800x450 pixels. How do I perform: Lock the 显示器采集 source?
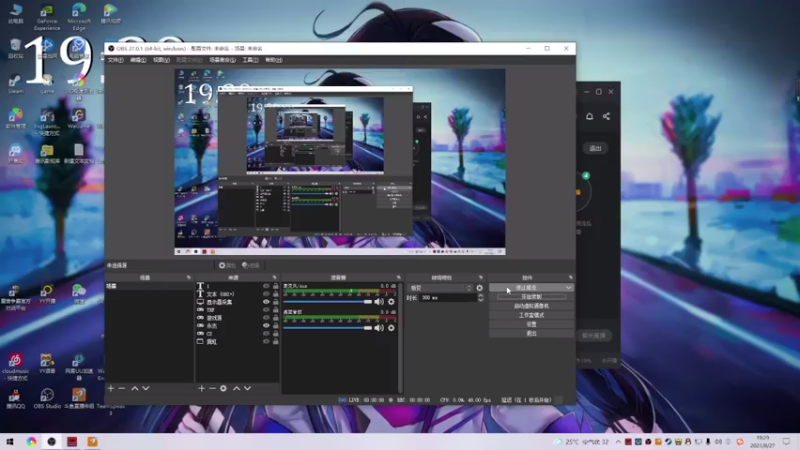pyautogui.click(x=276, y=302)
